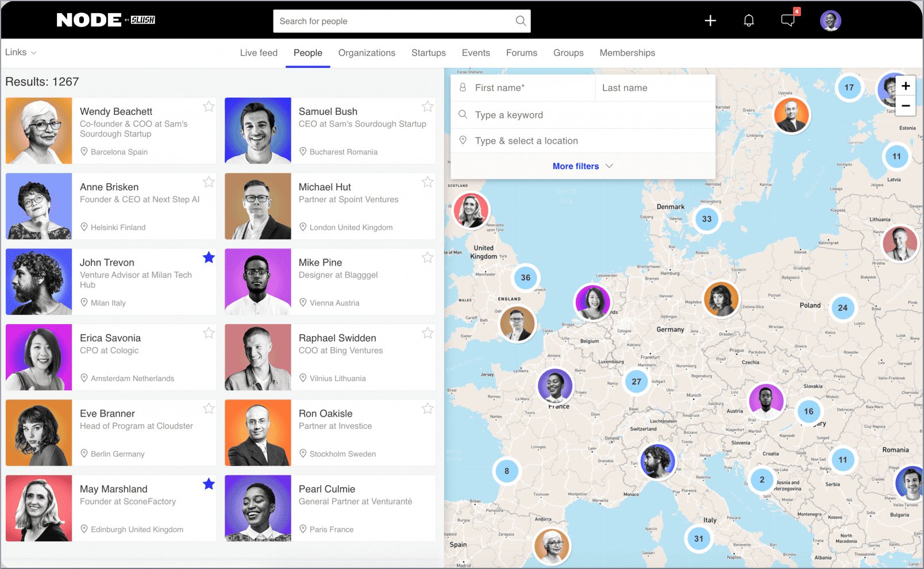
Task: Switch to the Organizations tab
Action: point(367,52)
